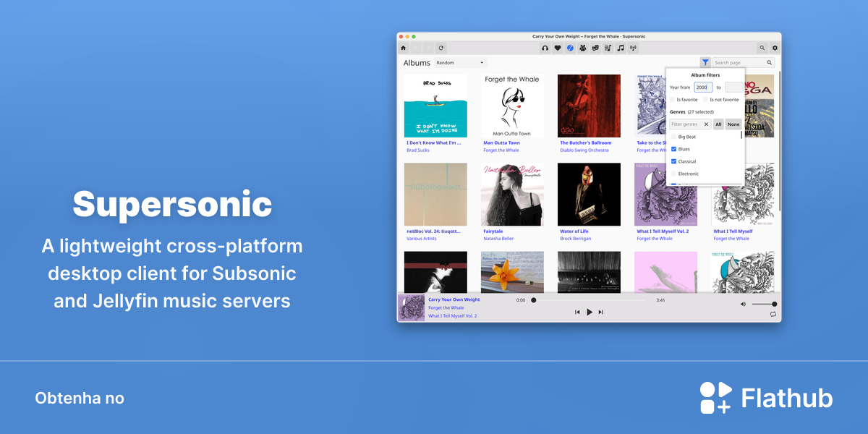Click magnifier icon in Search page field
Viewport: 868px width, 434px height.
click(770, 63)
